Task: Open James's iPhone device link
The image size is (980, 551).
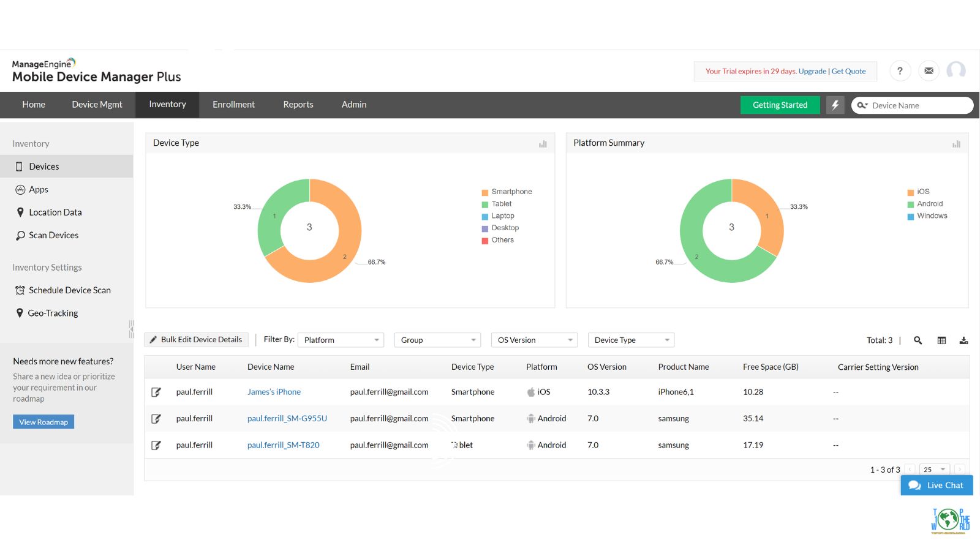Action: pos(274,392)
